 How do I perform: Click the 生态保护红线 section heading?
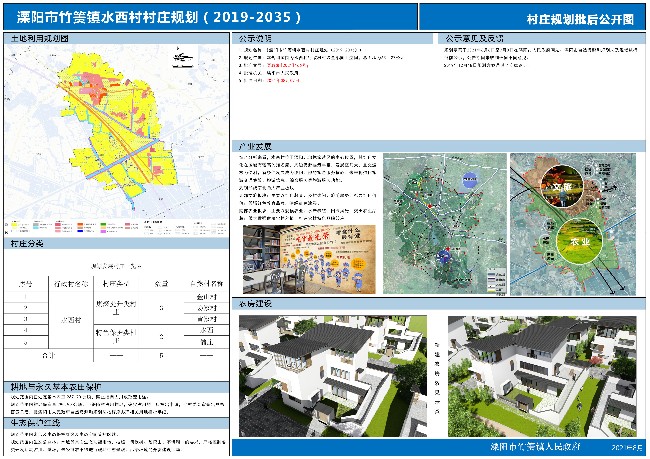35,423
